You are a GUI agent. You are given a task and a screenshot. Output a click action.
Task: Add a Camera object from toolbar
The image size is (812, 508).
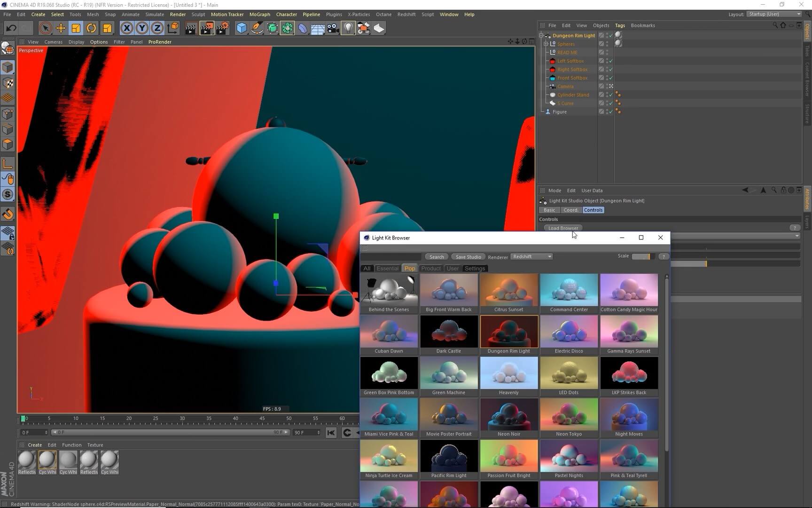point(333,28)
